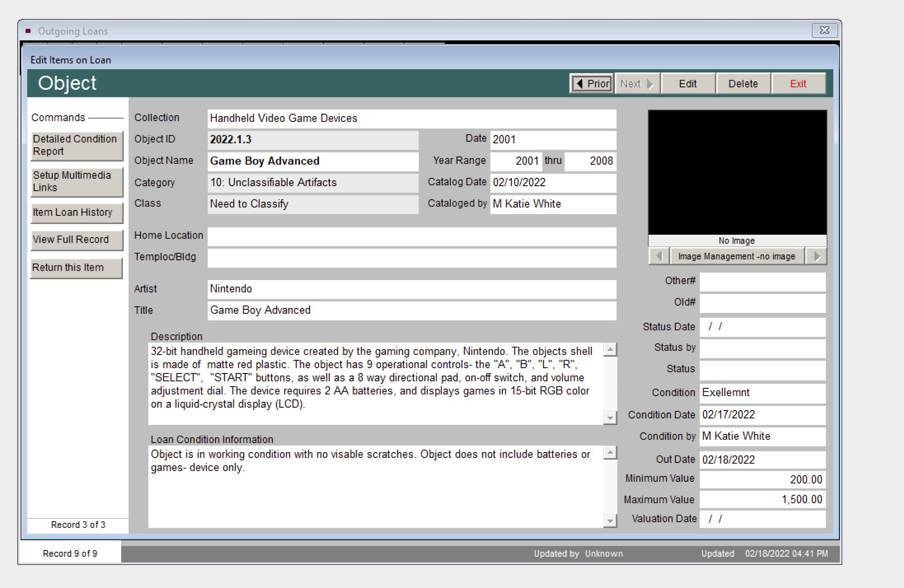Click Setup Multimedia Links command
This screenshot has width=904, height=588.
click(77, 181)
